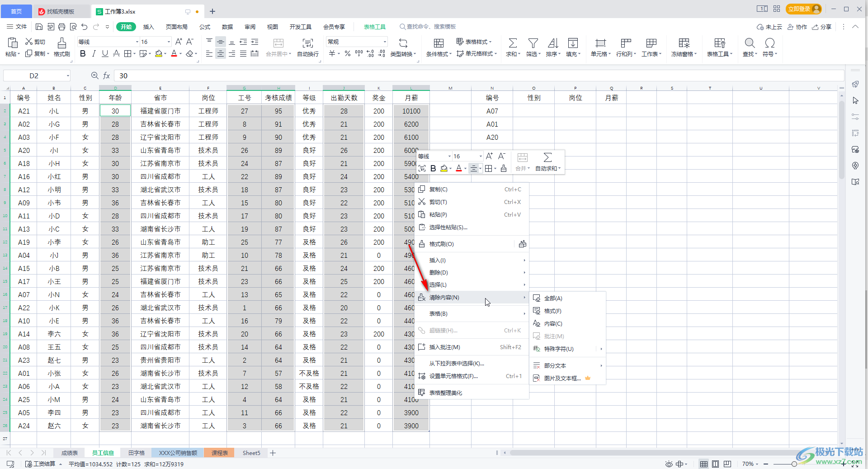868x469 pixels.
Task: Click the 分享 share button
Action: [822, 27]
